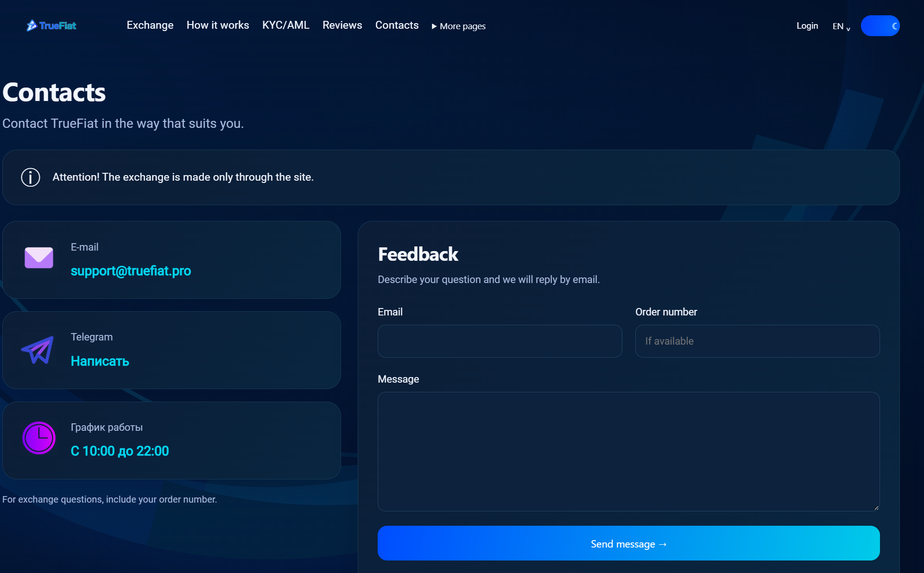924x573 pixels.
Task: Focus the Order number field
Action: [x=757, y=341]
